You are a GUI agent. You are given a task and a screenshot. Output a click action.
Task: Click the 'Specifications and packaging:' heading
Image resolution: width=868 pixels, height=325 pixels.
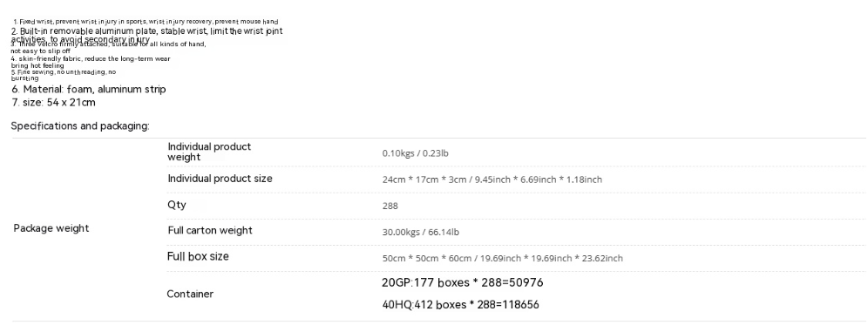click(x=80, y=126)
